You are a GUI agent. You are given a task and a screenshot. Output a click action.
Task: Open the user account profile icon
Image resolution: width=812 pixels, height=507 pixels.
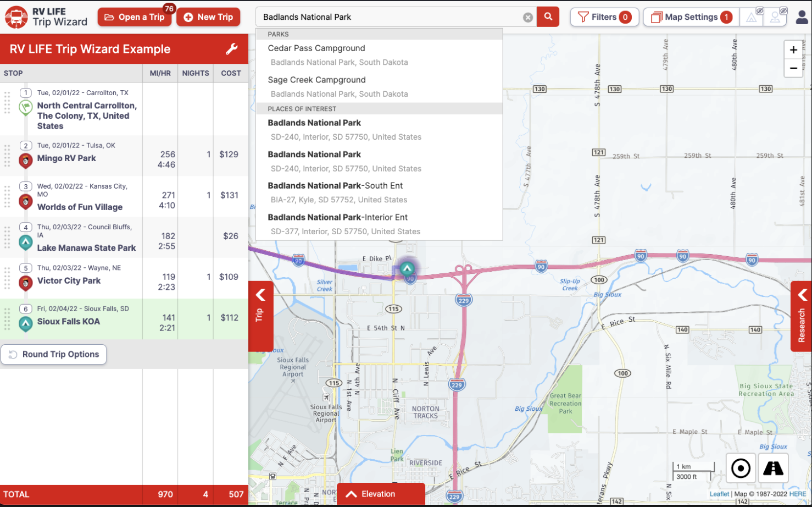coord(802,17)
